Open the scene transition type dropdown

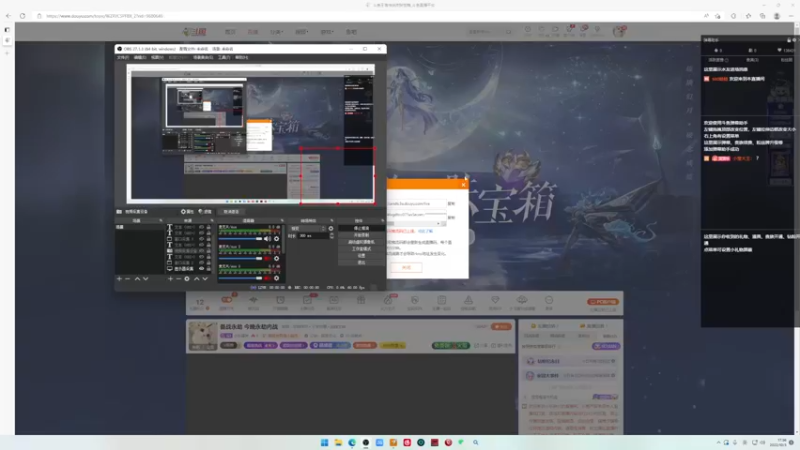tap(308, 229)
